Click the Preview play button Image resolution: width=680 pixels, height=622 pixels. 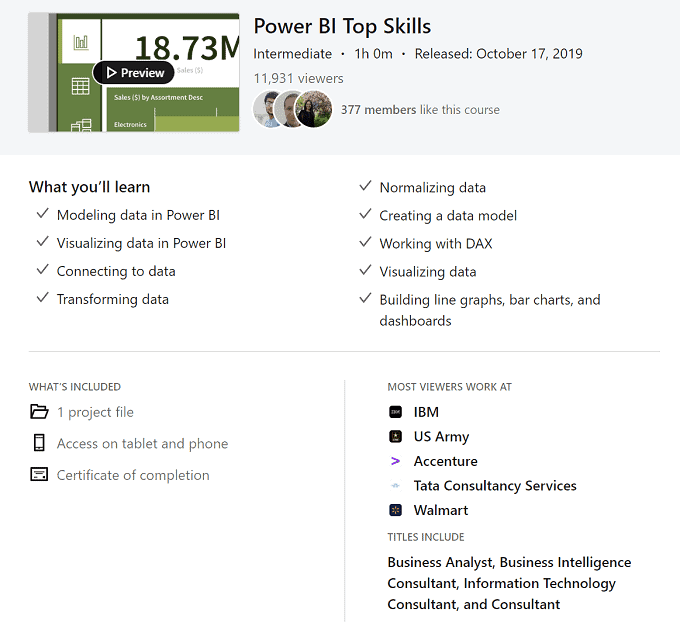(x=134, y=73)
